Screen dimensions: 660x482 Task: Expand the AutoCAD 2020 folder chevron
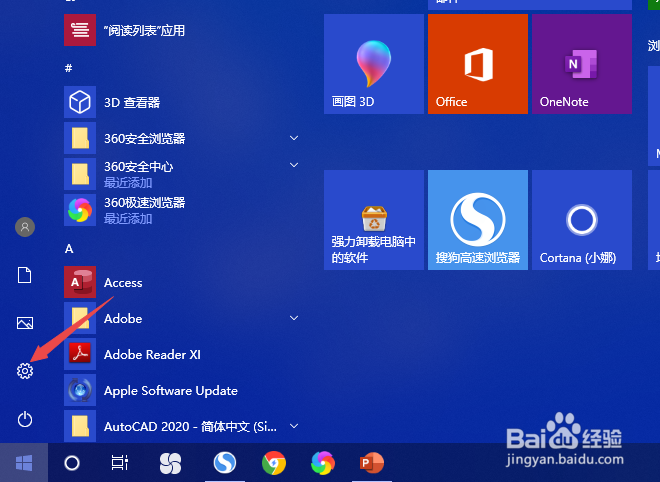pos(294,426)
